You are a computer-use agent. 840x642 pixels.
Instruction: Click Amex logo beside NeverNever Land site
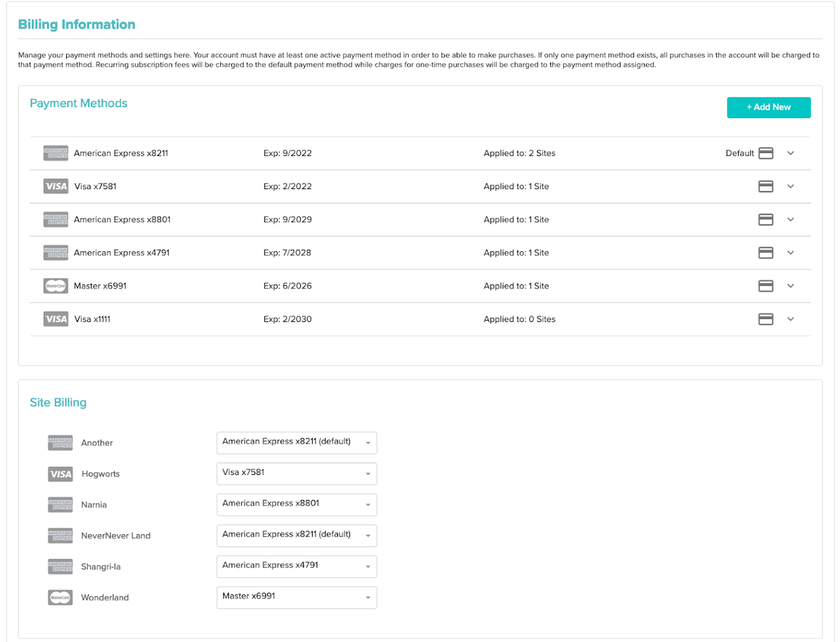coord(60,536)
